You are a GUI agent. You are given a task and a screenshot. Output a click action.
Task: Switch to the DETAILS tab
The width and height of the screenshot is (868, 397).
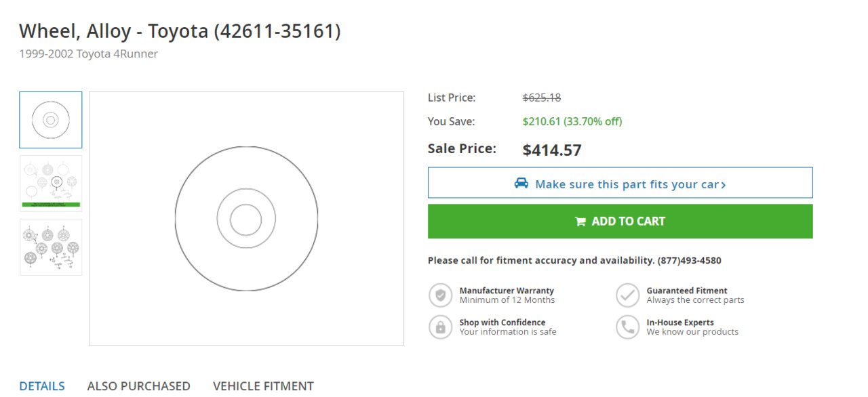point(42,386)
